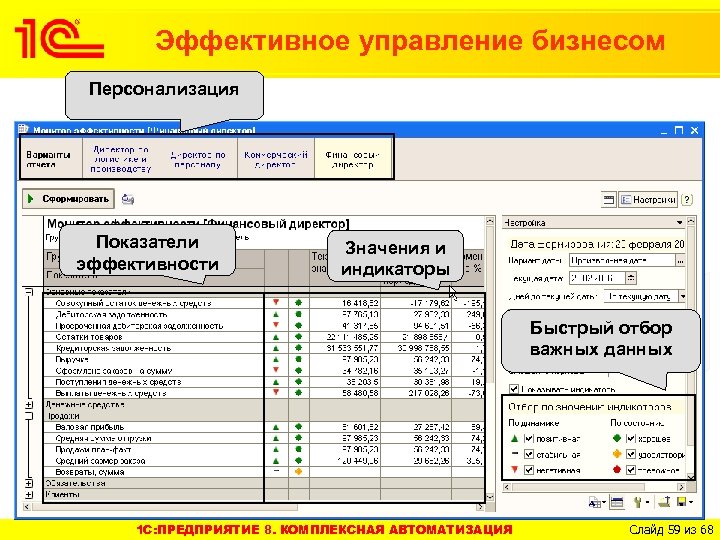The height and width of the screenshot is (540, 720).
Task: Click the Вариант даты input field
Action: click(x=622, y=260)
